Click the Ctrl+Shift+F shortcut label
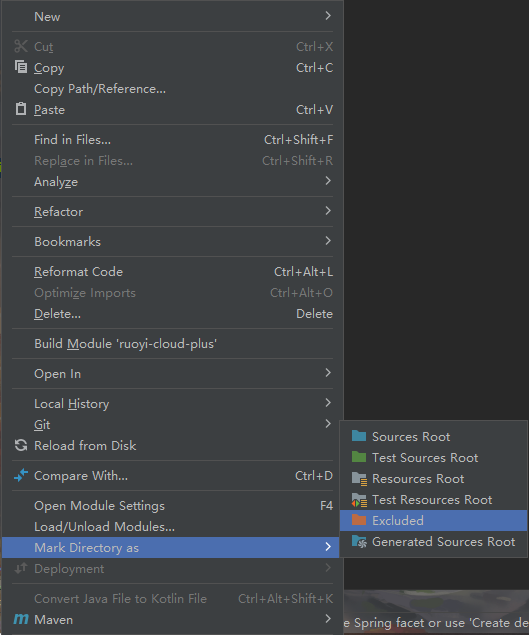This screenshot has width=529, height=635. 299,140
